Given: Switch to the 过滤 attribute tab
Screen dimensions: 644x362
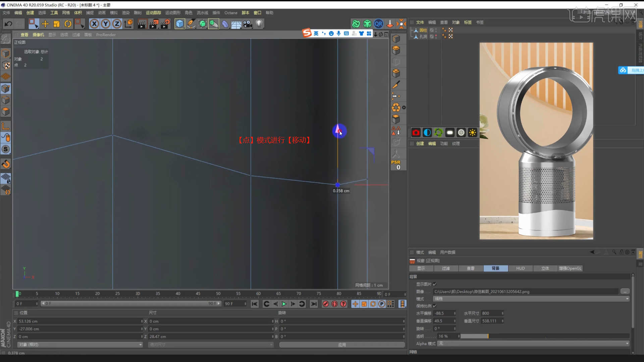Looking at the screenshot, I should (446, 268).
